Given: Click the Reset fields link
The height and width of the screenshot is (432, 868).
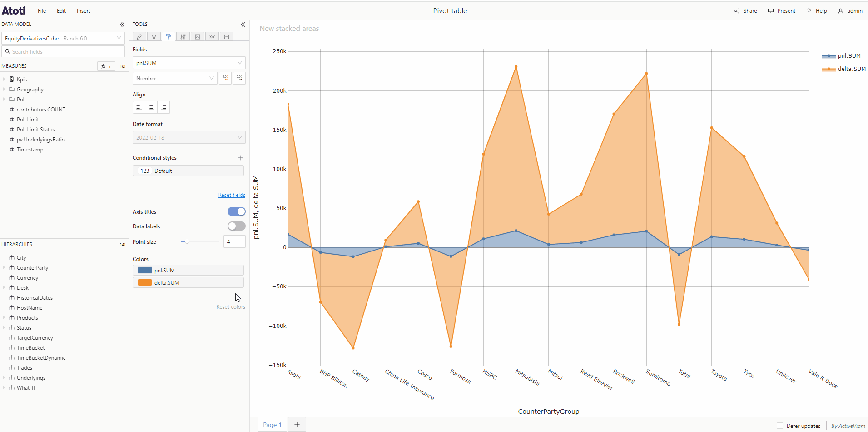Looking at the screenshot, I should 232,195.
